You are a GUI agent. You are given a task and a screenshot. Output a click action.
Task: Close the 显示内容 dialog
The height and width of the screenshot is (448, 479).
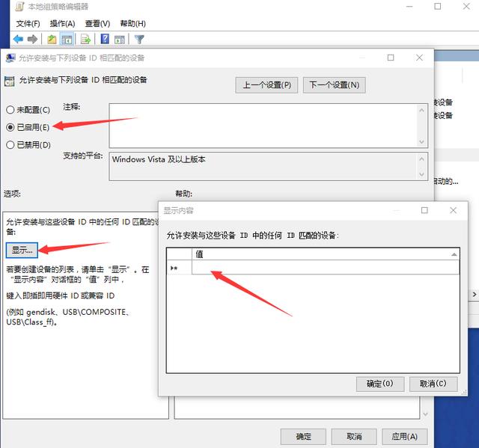(x=453, y=210)
